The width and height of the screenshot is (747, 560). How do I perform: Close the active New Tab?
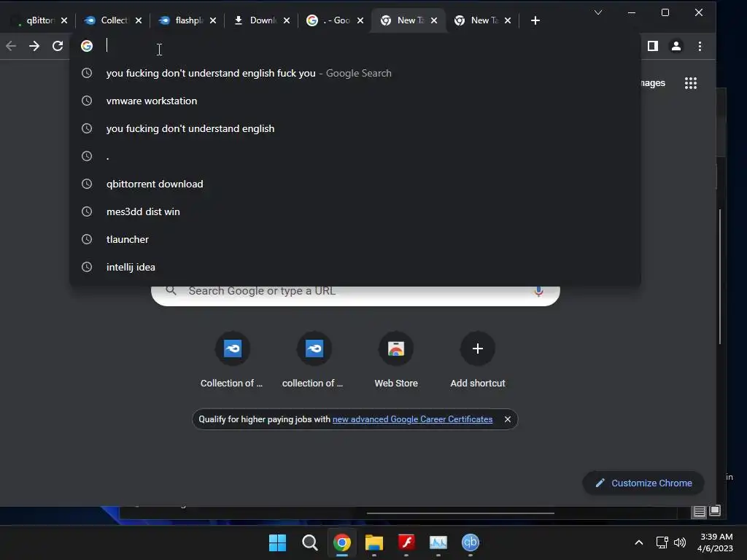(434, 20)
